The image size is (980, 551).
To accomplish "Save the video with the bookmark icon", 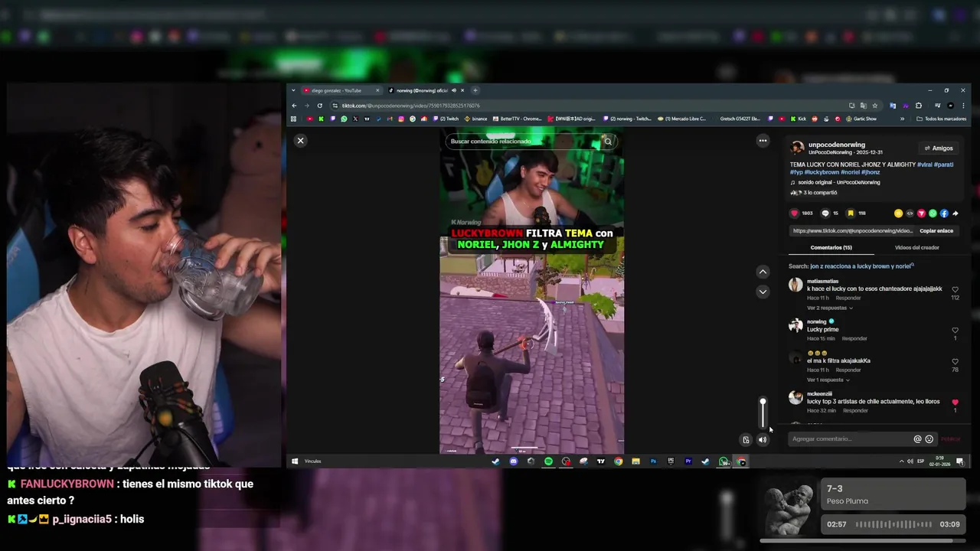I will pyautogui.click(x=851, y=214).
